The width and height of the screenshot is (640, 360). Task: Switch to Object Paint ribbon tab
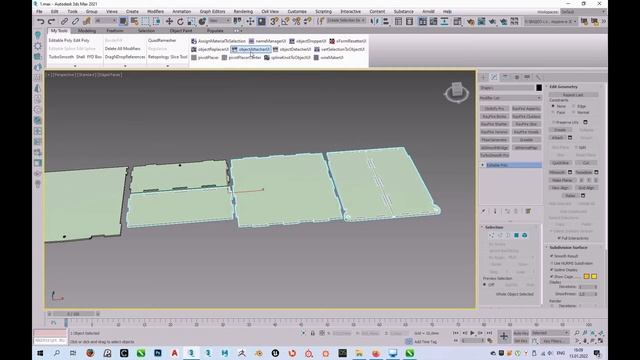(181, 31)
